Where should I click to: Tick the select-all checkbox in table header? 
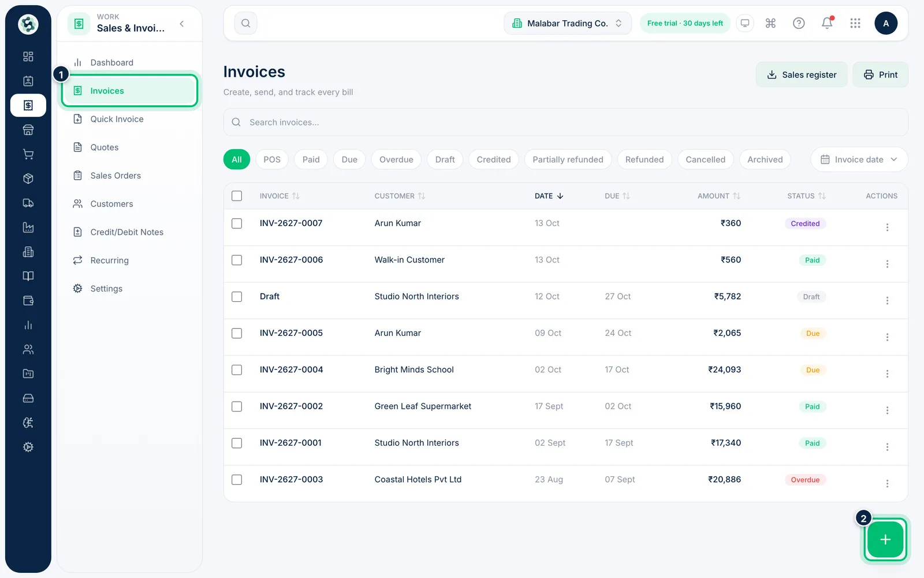pos(237,196)
